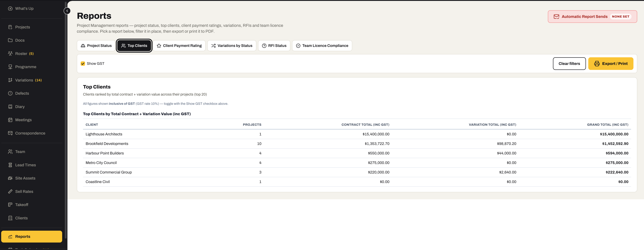Click Lighthouse Architects client row name
This screenshot has width=644, height=250.
[104, 134]
